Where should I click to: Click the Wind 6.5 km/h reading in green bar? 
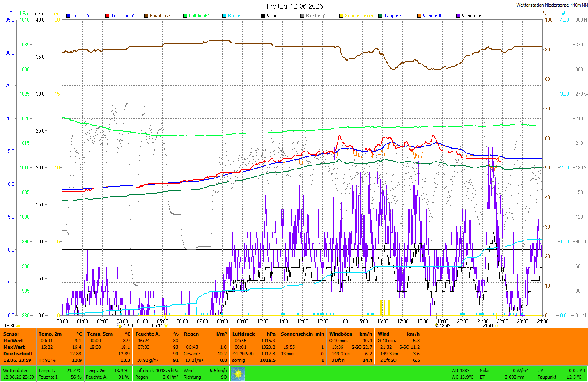point(205,371)
